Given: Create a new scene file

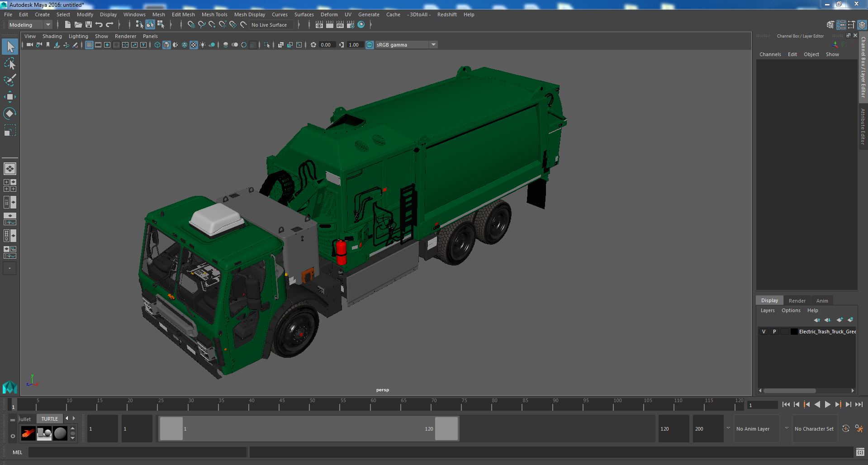Looking at the screenshot, I should pyautogui.click(x=67, y=25).
